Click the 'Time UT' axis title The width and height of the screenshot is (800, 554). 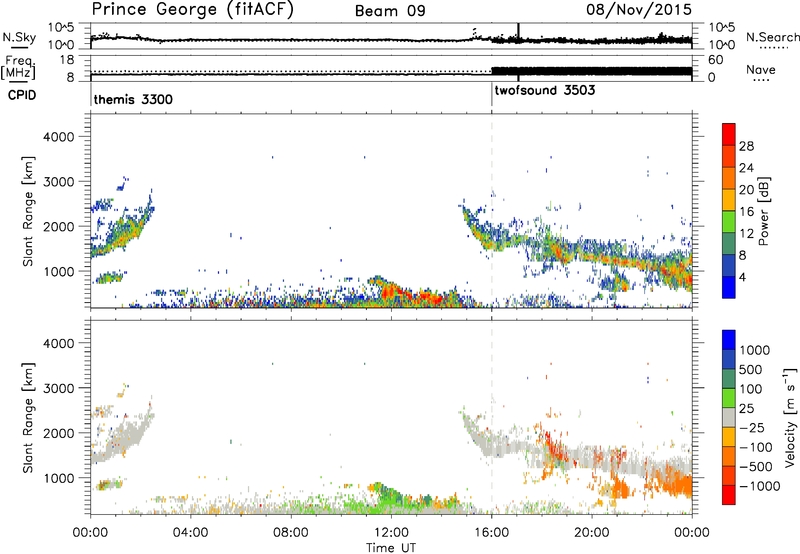(x=391, y=548)
